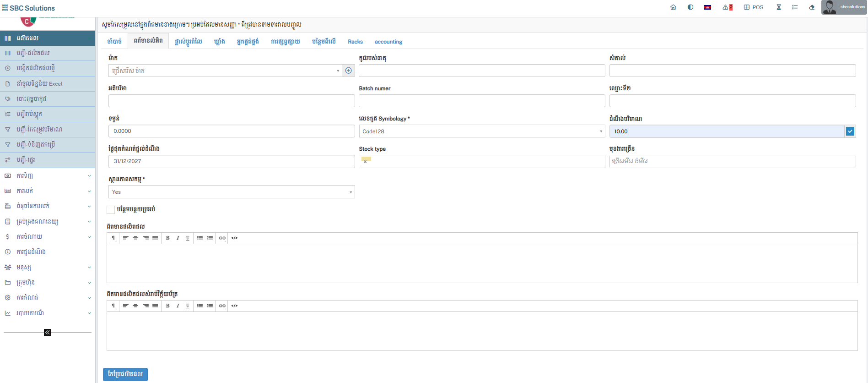Click the home icon in the top bar
The width and height of the screenshot is (868, 383).
click(673, 7)
